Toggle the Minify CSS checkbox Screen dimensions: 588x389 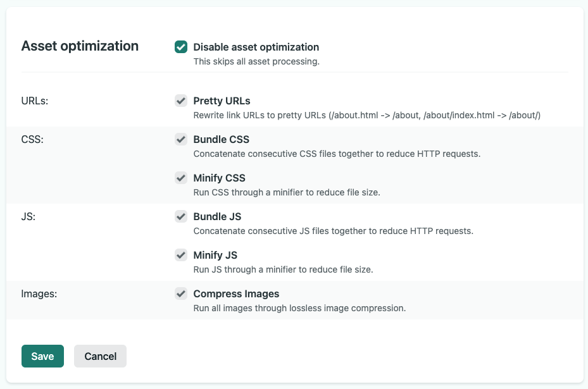coord(181,178)
